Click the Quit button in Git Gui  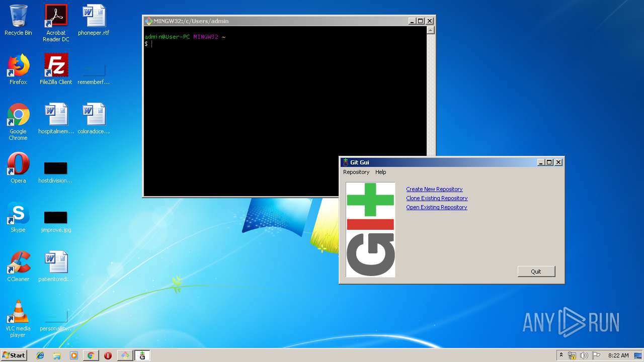click(536, 271)
